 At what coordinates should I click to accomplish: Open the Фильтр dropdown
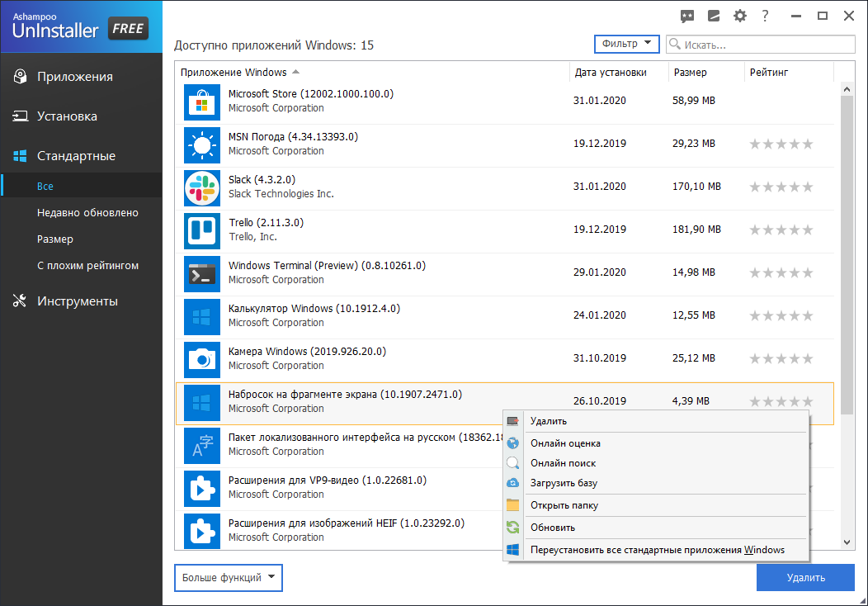click(x=626, y=44)
